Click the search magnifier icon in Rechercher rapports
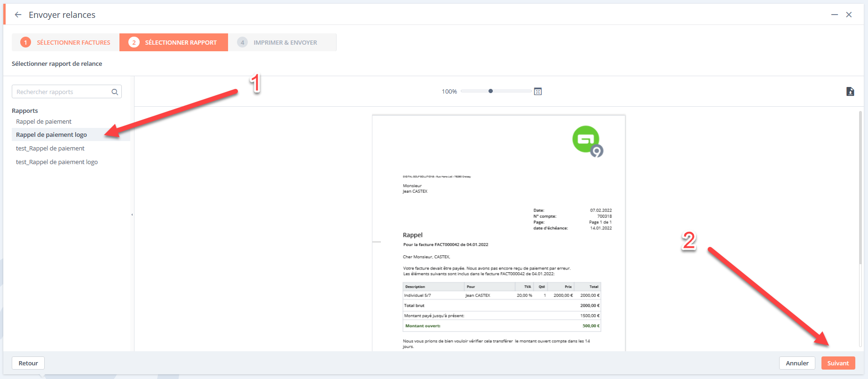 tap(115, 92)
